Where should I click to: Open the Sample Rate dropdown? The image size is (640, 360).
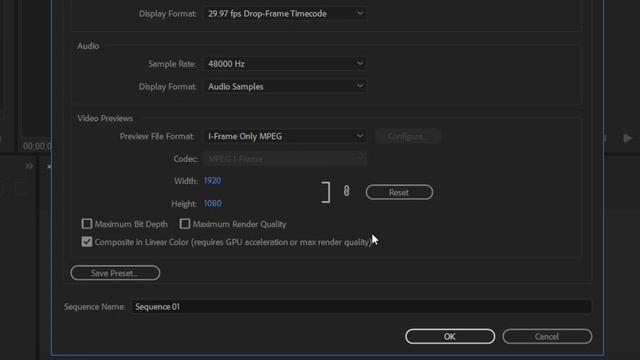pyautogui.click(x=285, y=64)
